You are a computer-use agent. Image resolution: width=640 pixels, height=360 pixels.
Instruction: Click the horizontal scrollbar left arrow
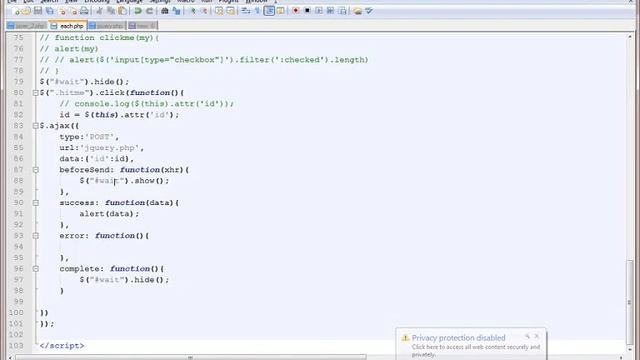[x=11, y=357]
